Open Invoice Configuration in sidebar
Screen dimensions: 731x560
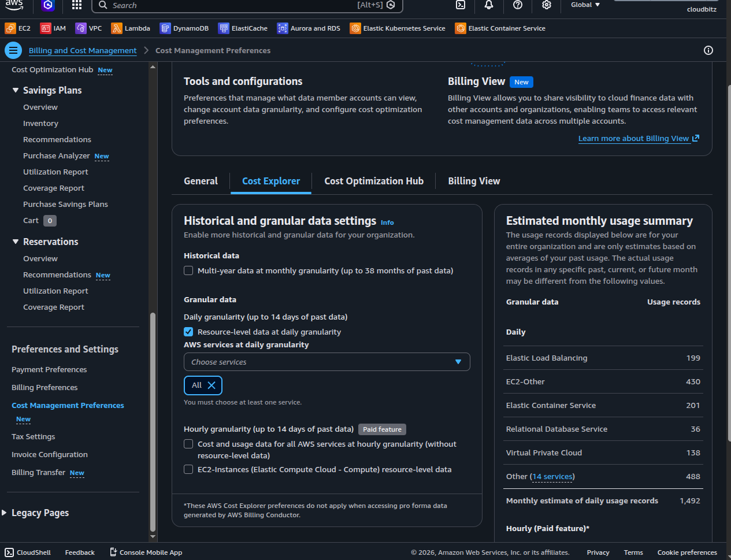pyautogui.click(x=50, y=454)
